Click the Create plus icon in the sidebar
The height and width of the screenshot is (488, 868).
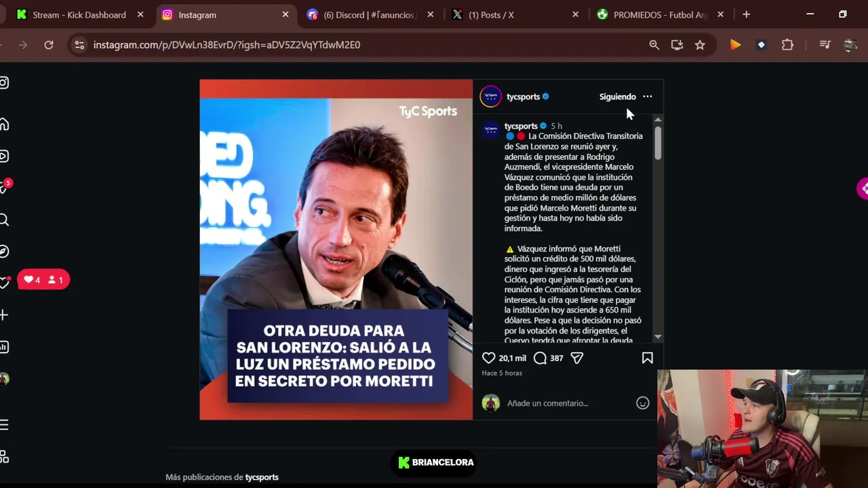point(4,315)
